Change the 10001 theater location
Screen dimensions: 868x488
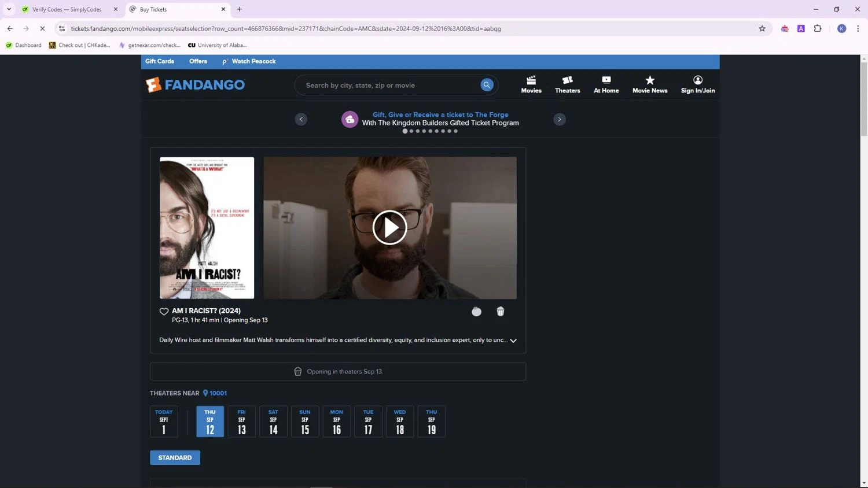point(218,393)
